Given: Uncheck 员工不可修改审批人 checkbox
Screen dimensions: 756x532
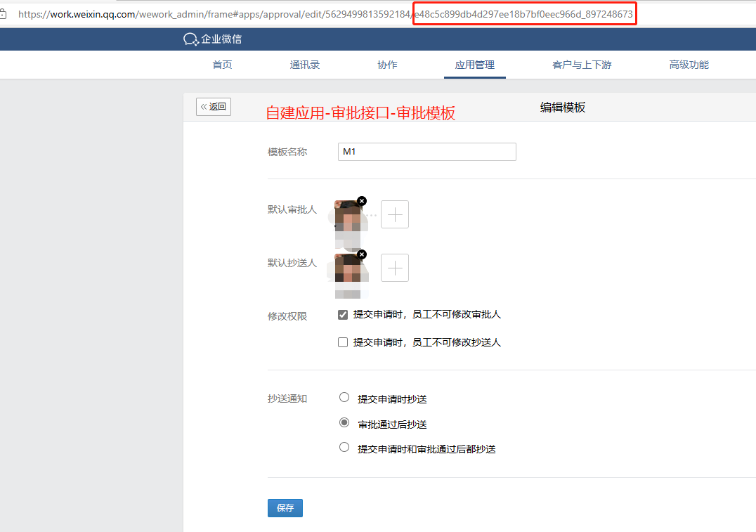Looking at the screenshot, I should click(343, 315).
